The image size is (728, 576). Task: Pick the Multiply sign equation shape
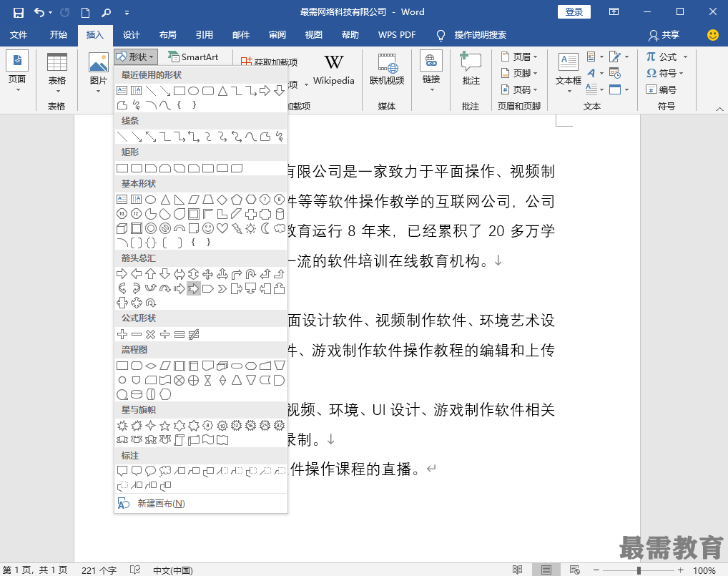[150, 334]
